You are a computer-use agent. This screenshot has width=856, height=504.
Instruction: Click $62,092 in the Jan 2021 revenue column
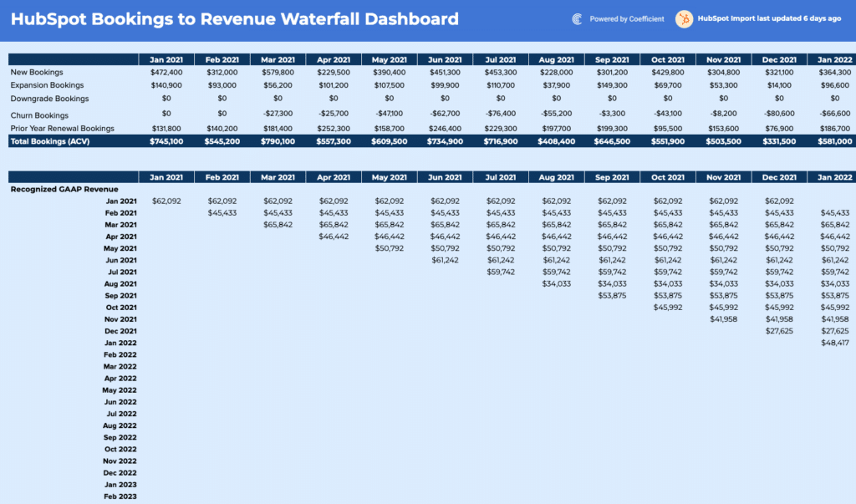[x=166, y=201]
